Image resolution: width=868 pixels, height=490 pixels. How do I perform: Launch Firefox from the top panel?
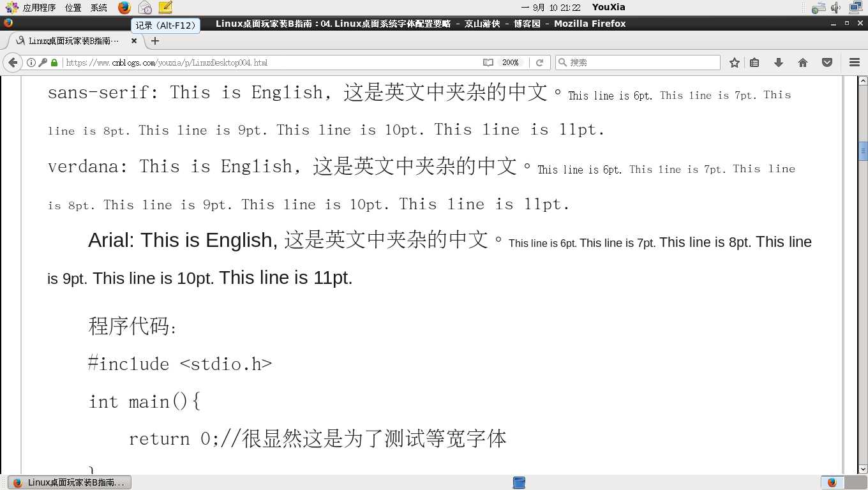[124, 8]
